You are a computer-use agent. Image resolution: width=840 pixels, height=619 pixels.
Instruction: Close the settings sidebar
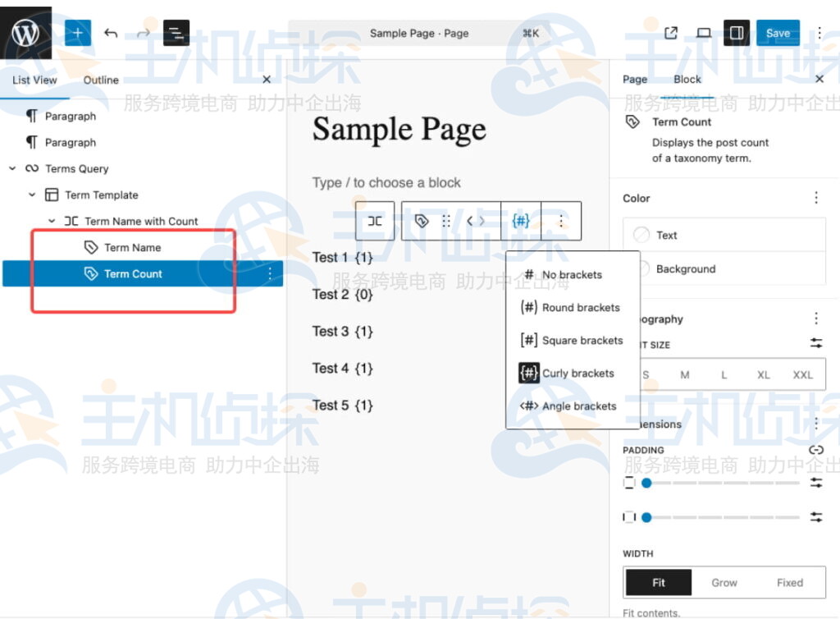click(x=819, y=79)
